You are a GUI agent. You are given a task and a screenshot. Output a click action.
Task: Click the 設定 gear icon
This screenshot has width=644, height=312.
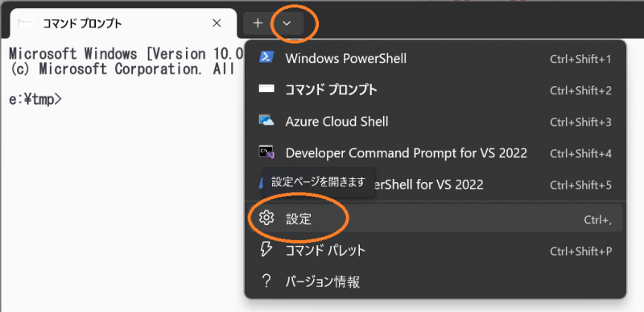[266, 218]
